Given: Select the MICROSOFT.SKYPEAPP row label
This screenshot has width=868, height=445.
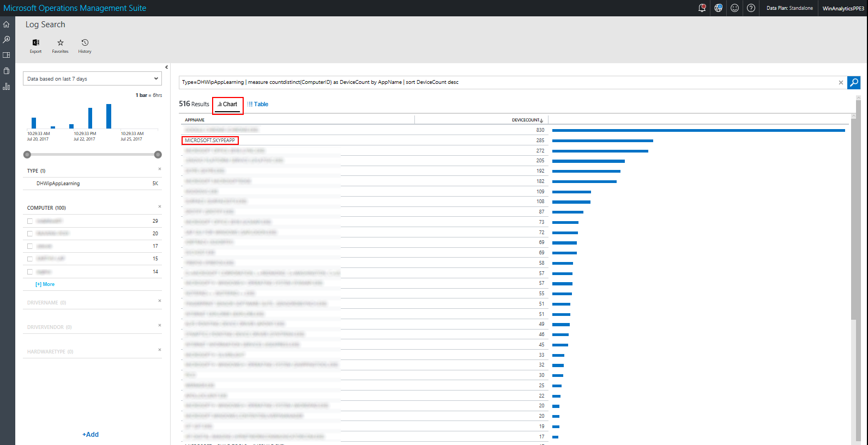Looking at the screenshot, I should [210, 141].
